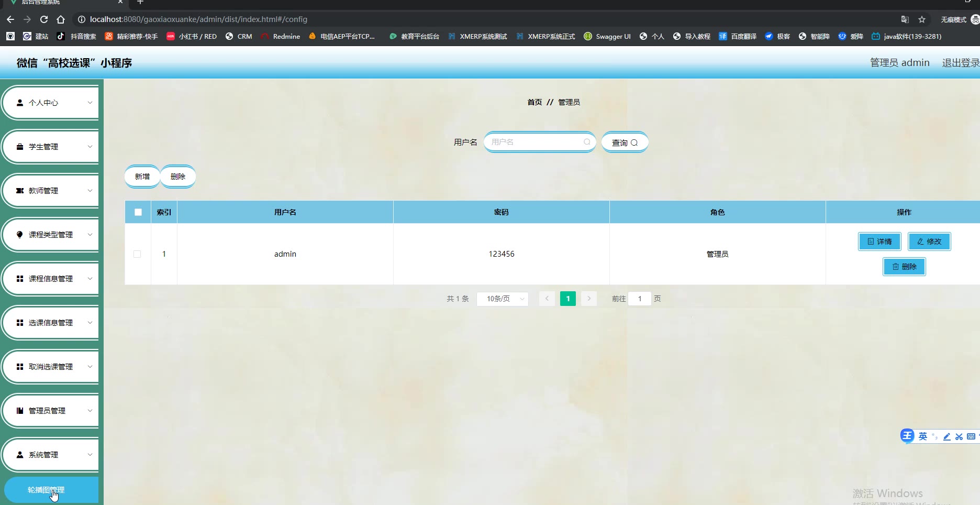Click the 角色 column header
The height and width of the screenshot is (505, 980).
pos(718,212)
